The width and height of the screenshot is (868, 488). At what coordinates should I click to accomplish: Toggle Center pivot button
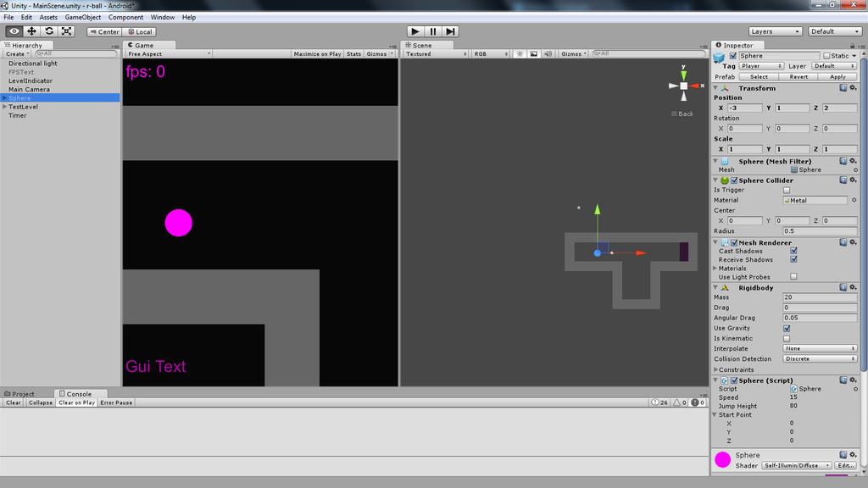pyautogui.click(x=104, y=31)
